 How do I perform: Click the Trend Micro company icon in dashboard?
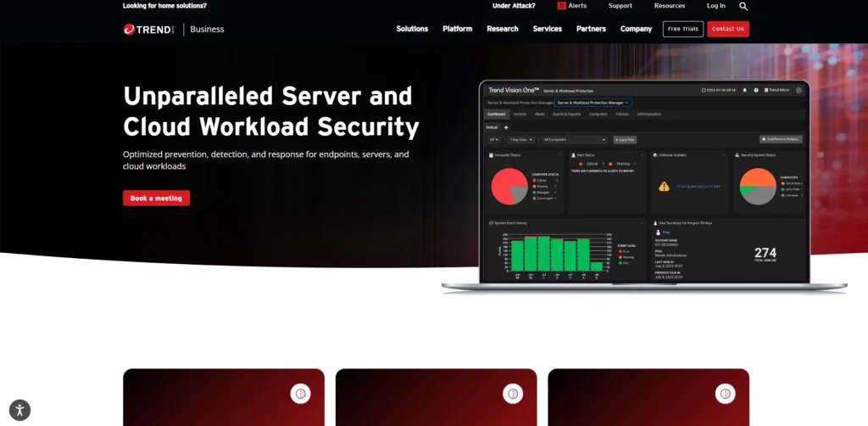[767, 90]
